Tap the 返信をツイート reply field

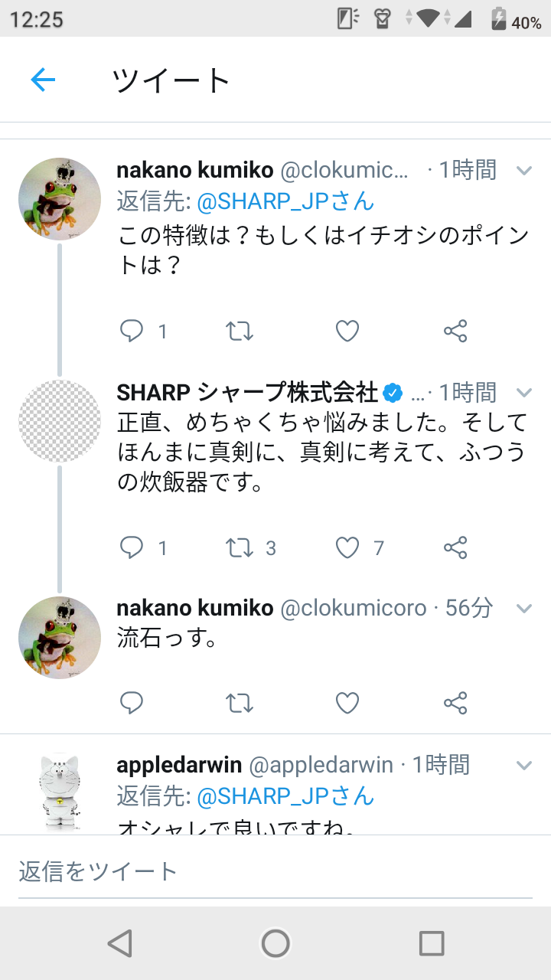click(x=275, y=871)
